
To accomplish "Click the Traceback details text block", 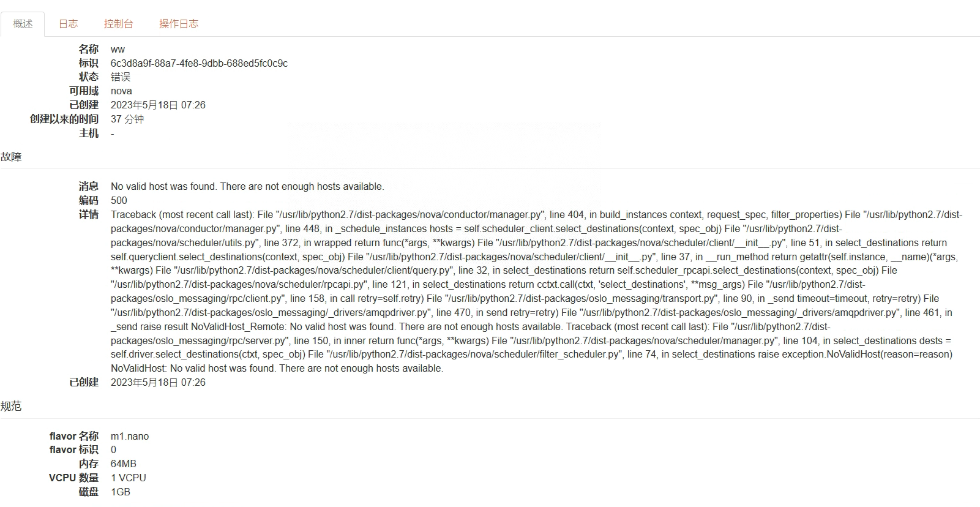I will tap(533, 291).
